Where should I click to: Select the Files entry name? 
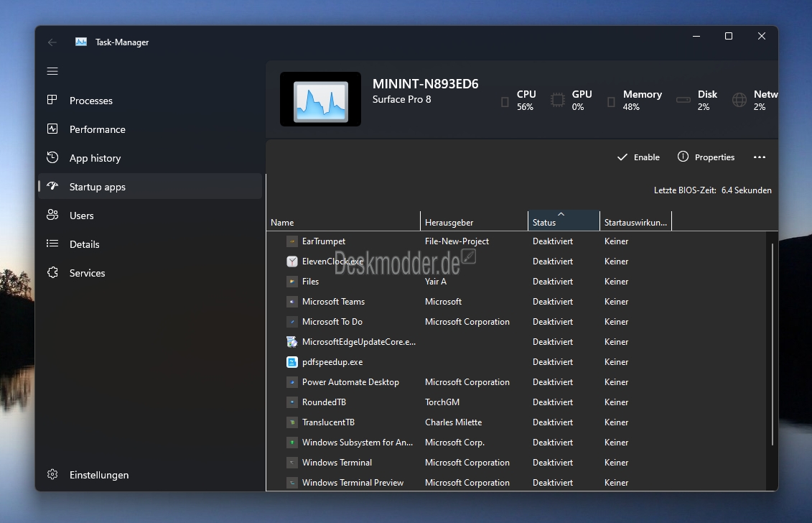click(x=310, y=282)
